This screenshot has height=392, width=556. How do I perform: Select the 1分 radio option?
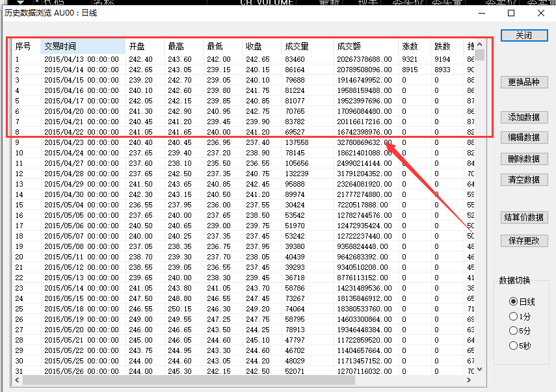[520, 316]
